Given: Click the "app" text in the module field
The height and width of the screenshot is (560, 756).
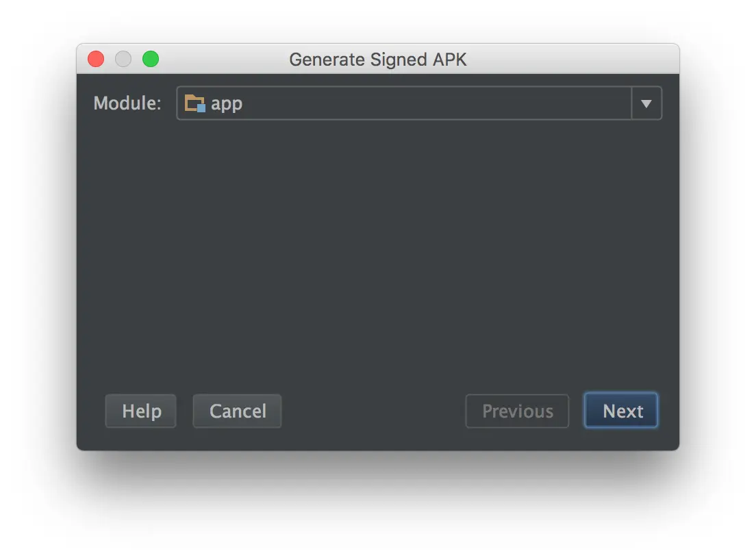Looking at the screenshot, I should [227, 103].
